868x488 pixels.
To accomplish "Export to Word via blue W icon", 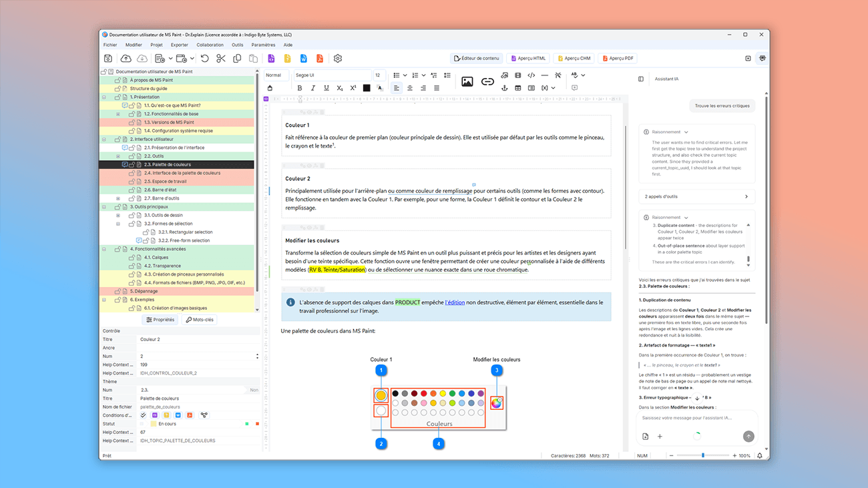I will click(304, 59).
